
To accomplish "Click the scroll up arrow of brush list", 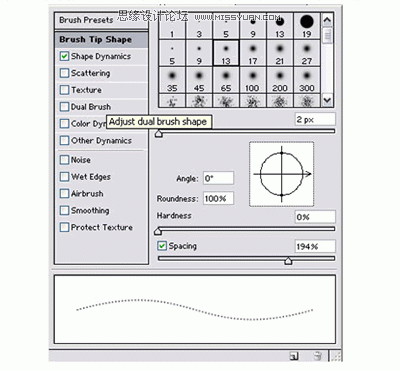I will tap(327, 20).
